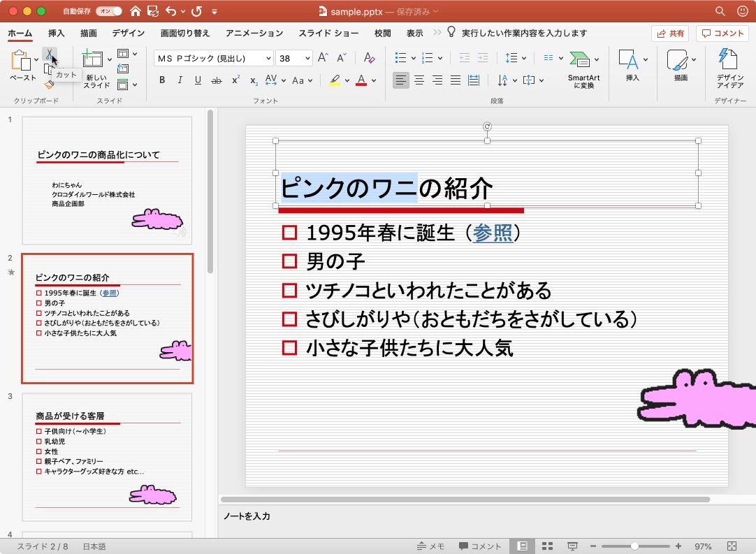
Task: Insert a new slide
Action: (x=92, y=59)
